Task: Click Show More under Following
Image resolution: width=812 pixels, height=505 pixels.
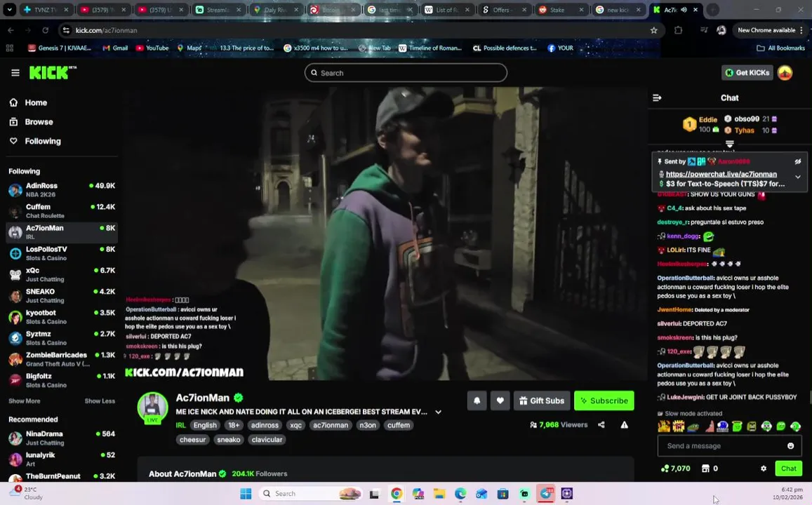Action: point(24,401)
